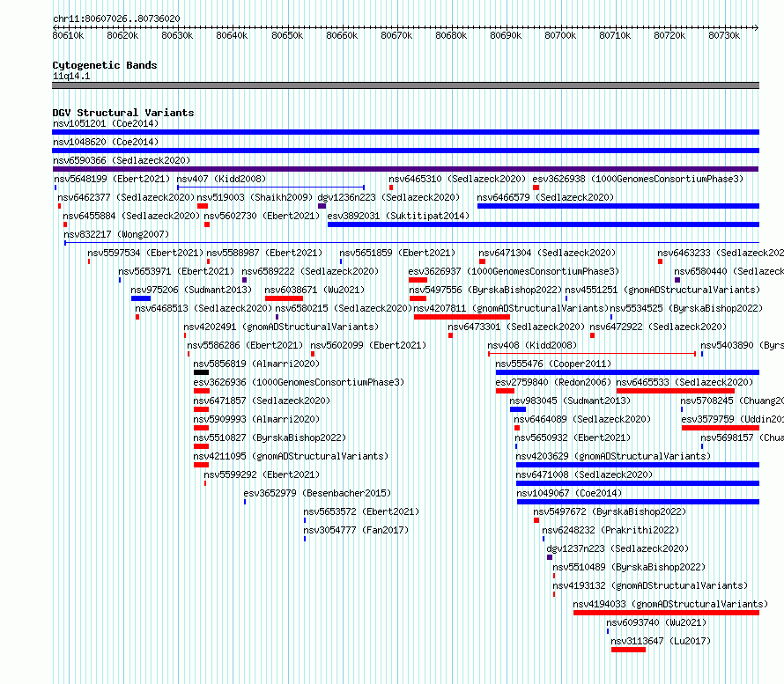Select the nsv983045 (Sudmant2013) blue bar
The width and height of the screenshot is (784, 684).
518,409
